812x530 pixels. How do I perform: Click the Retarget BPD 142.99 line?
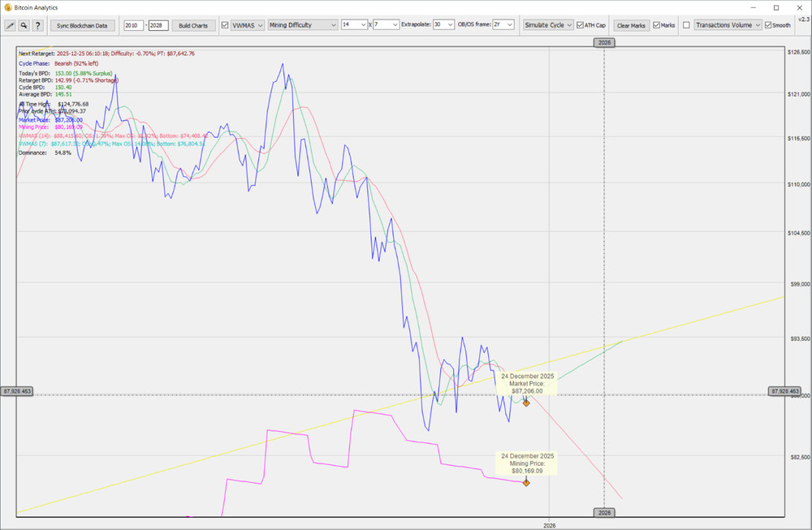(x=68, y=80)
